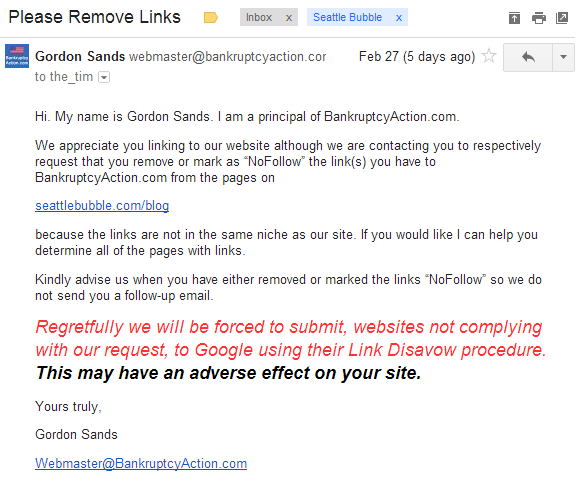Click the sender name Gordon Sands
Image resolution: width=580 pixels, height=486 pixels.
tap(80, 57)
